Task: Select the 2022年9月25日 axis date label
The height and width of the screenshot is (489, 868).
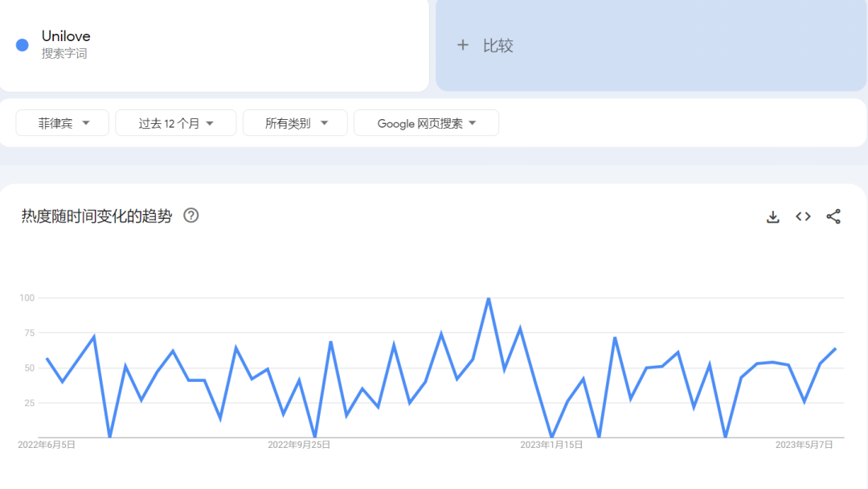Action: point(299,444)
